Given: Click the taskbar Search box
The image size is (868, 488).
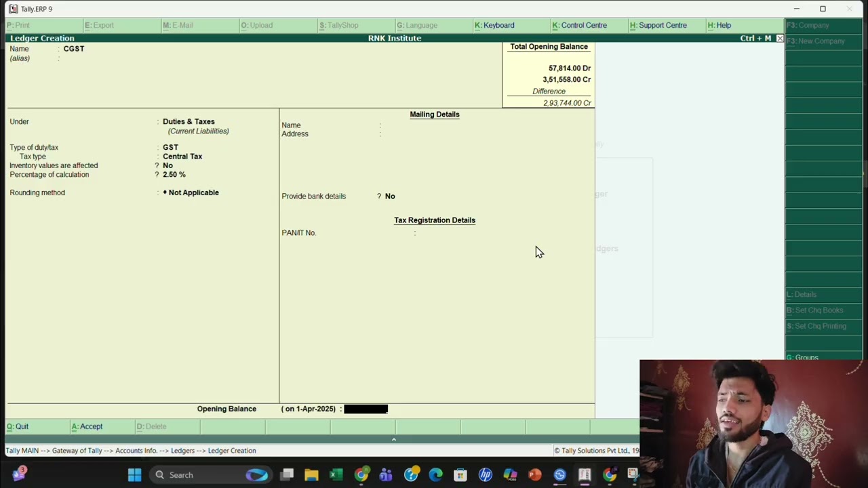Looking at the screenshot, I should coord(211,475).
